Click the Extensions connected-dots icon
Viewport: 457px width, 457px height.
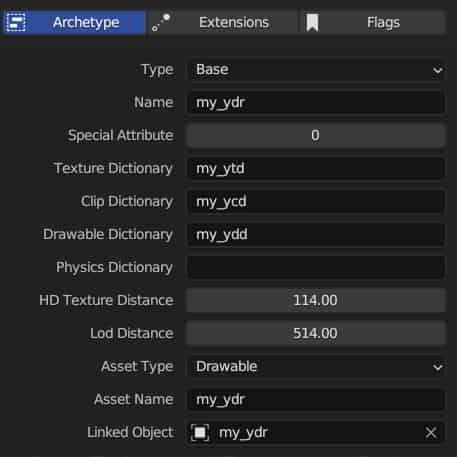click(x=161, y=22)
